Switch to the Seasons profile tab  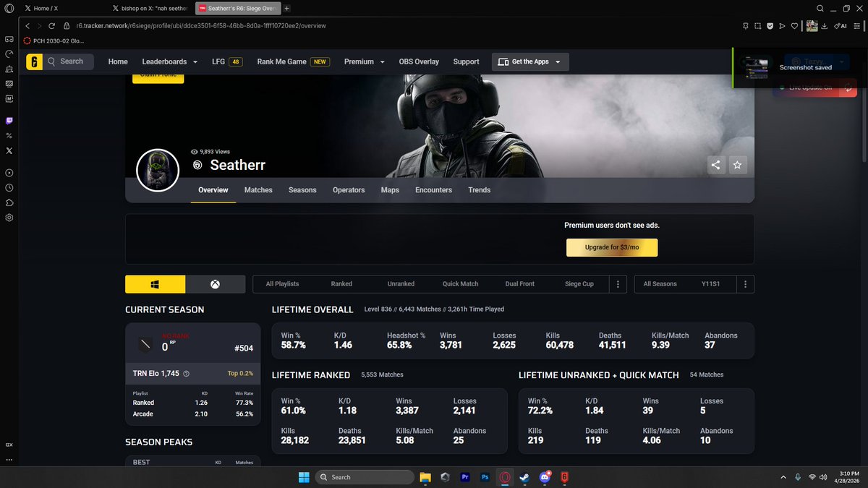pos(302,190)
